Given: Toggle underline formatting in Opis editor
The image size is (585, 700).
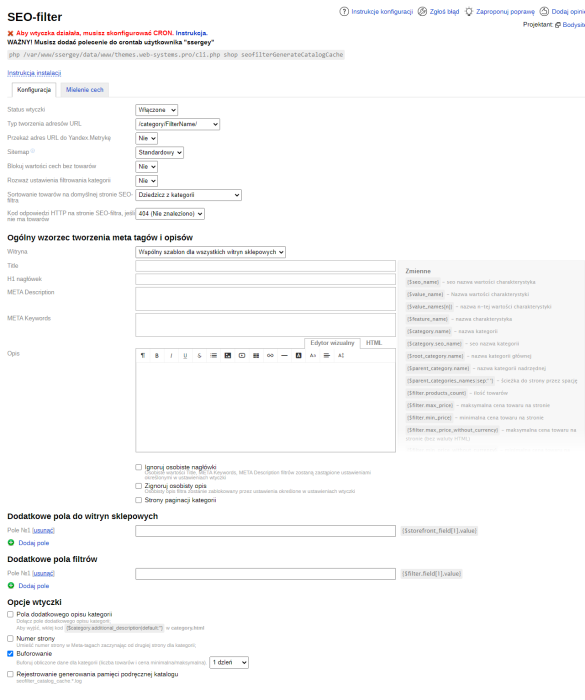Looking at the screenshot, I should pos(185,355).
